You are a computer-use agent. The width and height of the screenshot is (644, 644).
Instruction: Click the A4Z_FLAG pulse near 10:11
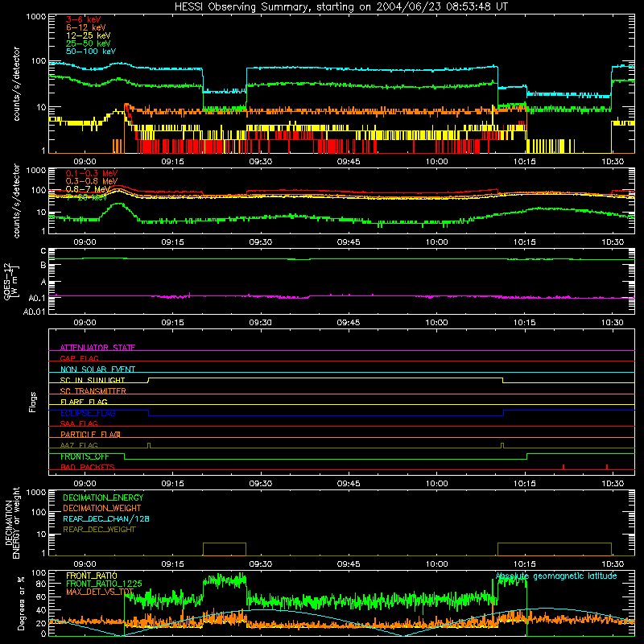tap(502, 445)
